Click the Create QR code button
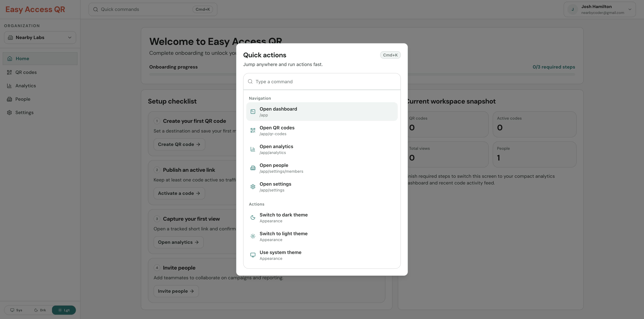644x319 pixels. coord(179,144)
